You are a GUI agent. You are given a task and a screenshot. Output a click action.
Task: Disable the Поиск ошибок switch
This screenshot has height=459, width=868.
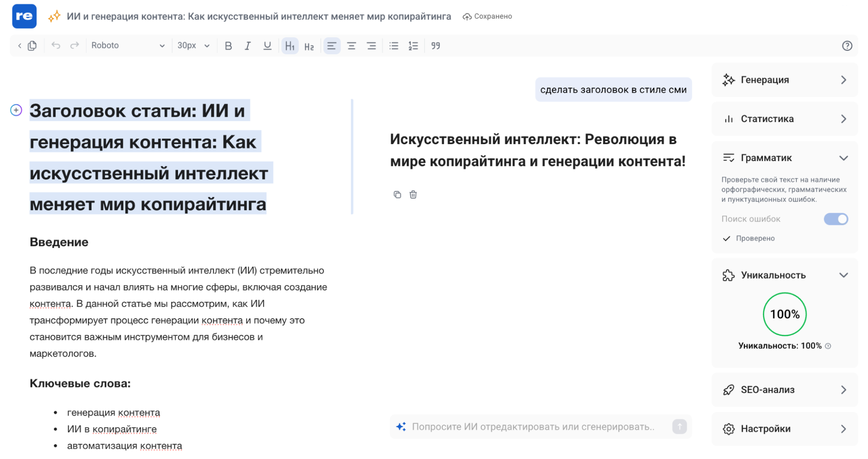835,219
